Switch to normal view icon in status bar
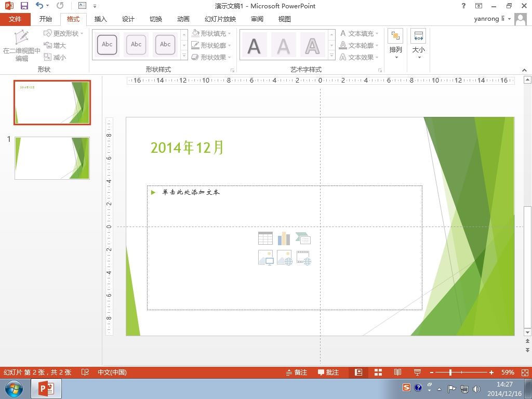 coord(358,372)
